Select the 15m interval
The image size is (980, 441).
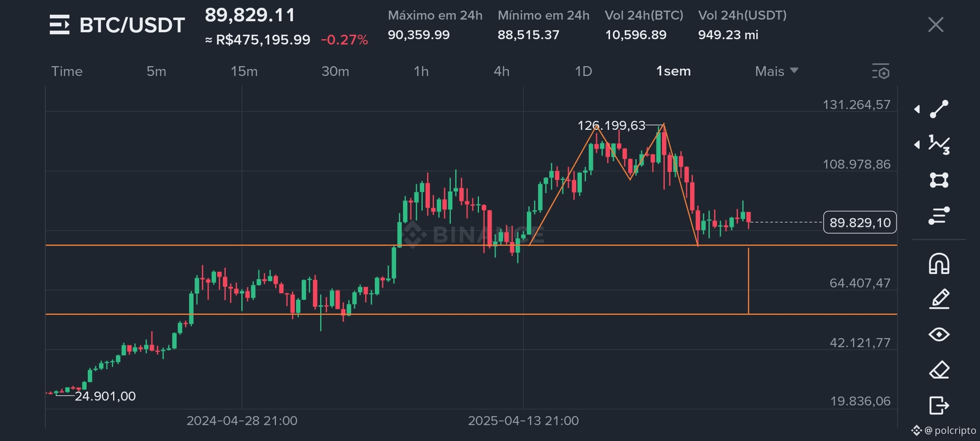(x=244, y=71)
